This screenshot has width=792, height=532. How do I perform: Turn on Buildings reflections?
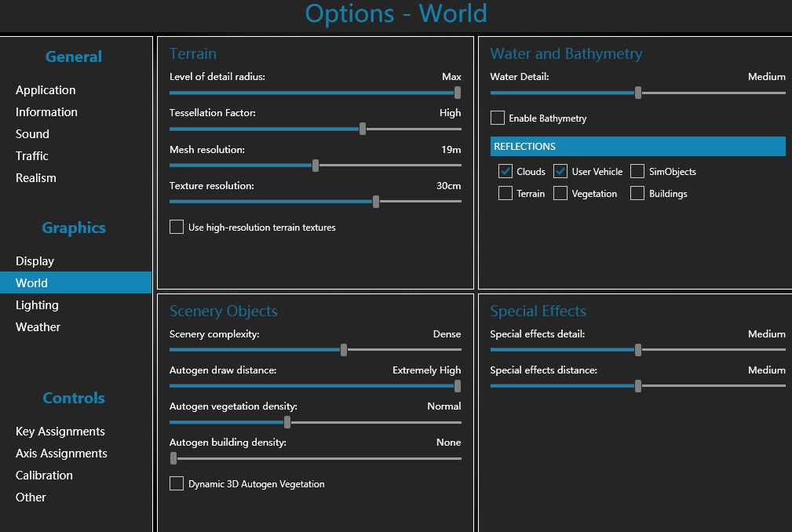[637, 194]
